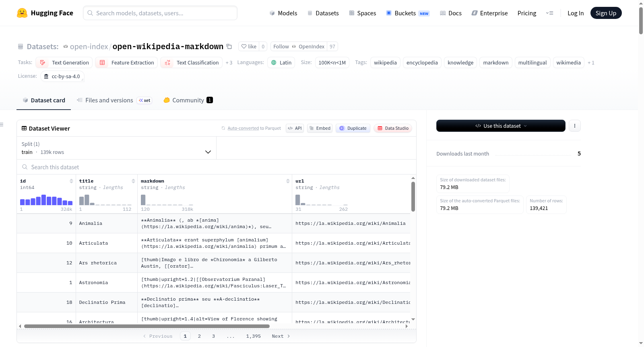Image resolution: width=644 pixels, height=347 pixels.
Task: Click the title lengths histogram
Action: coord(105,200)
